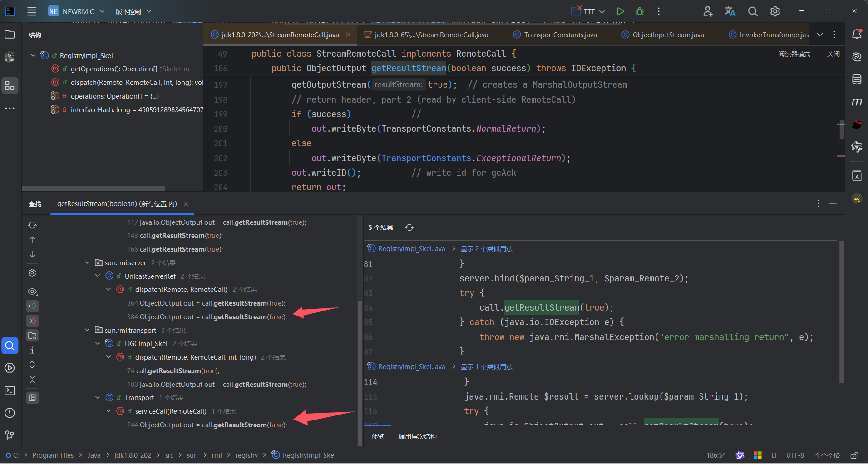868x464 pixels.
Task: Open the Database tool window
Action: pos(857,79)
